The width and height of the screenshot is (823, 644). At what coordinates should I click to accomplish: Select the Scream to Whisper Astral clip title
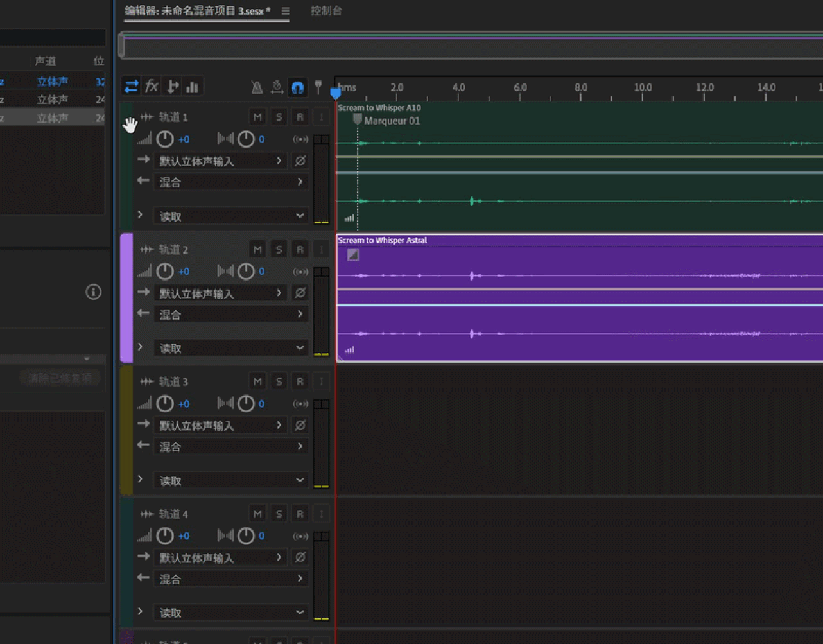(383, 240)
